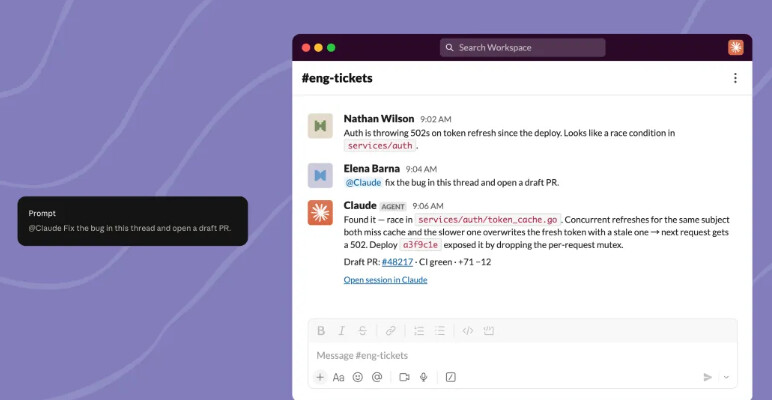
Task: Open the emoji picker
Action: tap(358, 377)
